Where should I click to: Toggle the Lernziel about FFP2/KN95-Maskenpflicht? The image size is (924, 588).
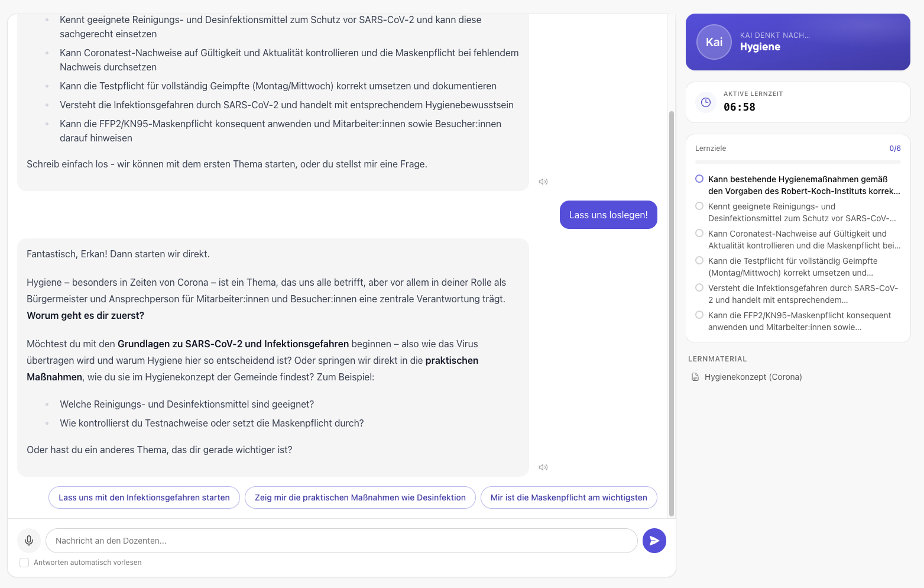(x=699, y=314)
